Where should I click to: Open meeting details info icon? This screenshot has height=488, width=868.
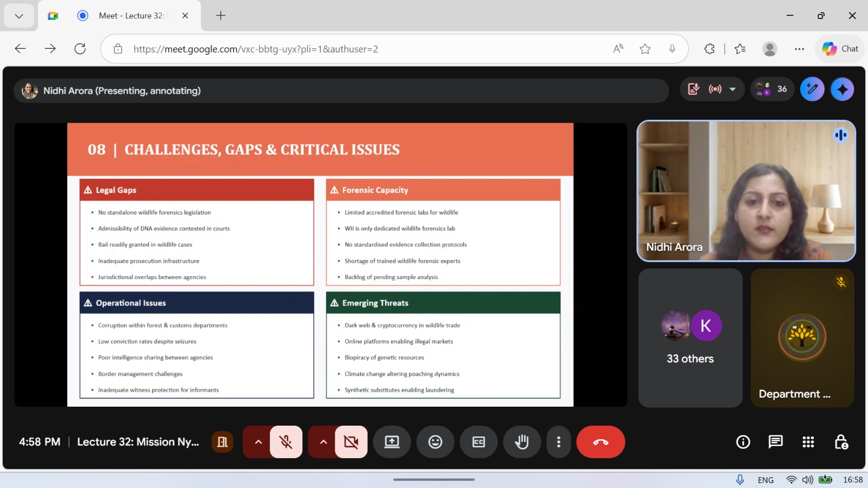click(743, 442)
